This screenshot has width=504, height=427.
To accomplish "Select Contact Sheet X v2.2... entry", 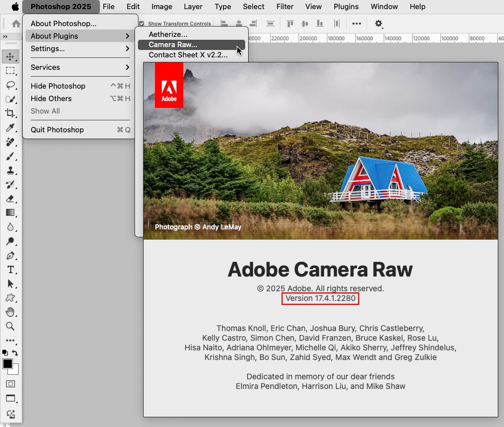I will tap(192, 55).
